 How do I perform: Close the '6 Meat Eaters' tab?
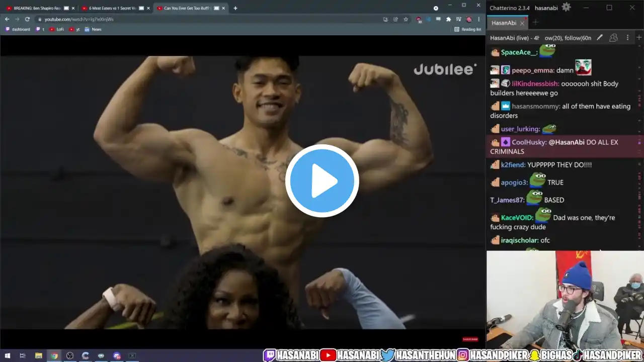(148, 8)
